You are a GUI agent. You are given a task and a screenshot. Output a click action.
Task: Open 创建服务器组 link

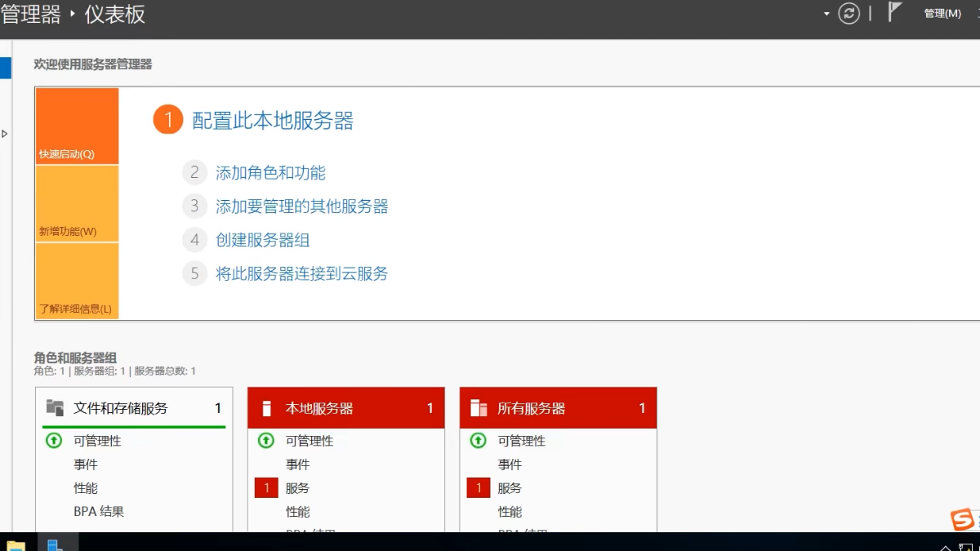pyautogui.click(x=263, y=241)
